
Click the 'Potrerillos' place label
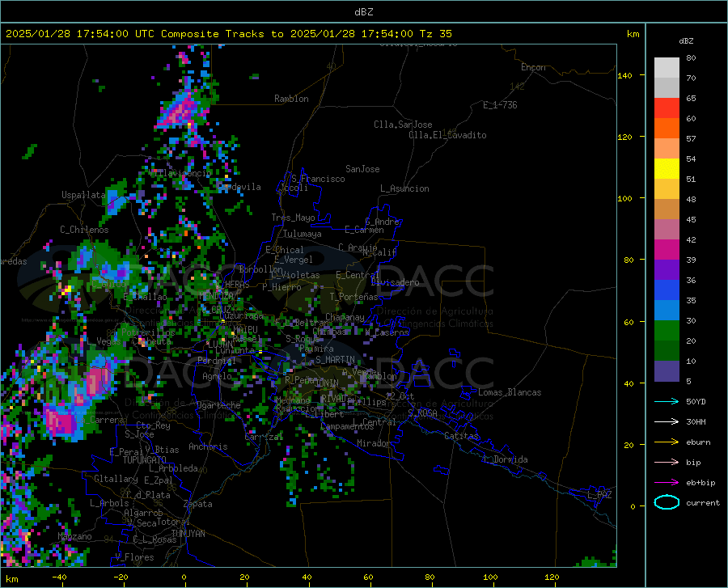(x=148, y=332)
